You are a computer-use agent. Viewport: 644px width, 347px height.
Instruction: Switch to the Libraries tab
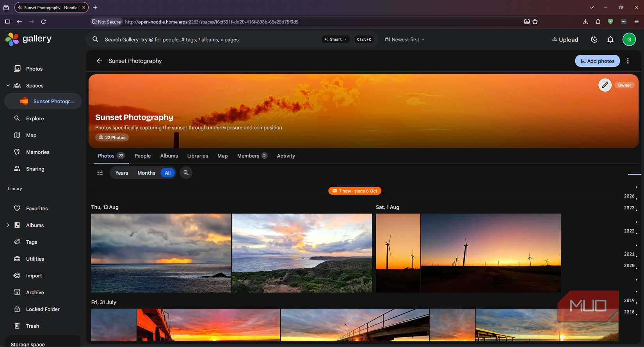click(x=197, y=156)
